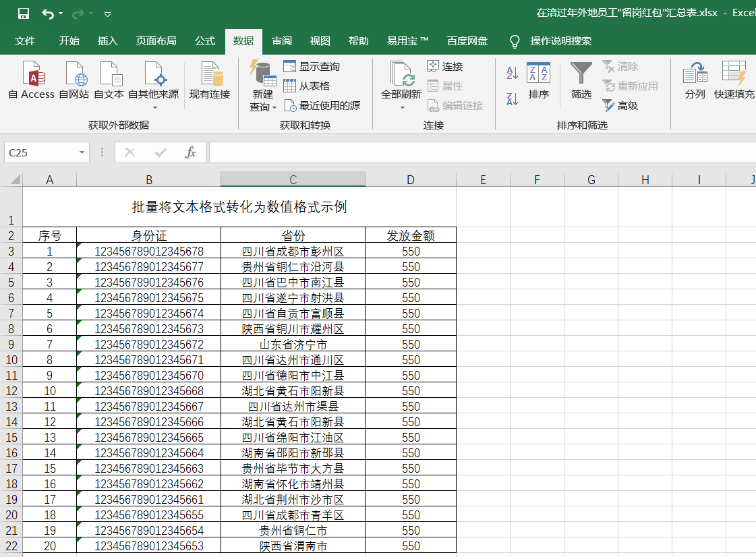Open the 文件 tab
Image resolution: width=756 pixels, height=557 pixels.
click(24, 41)
